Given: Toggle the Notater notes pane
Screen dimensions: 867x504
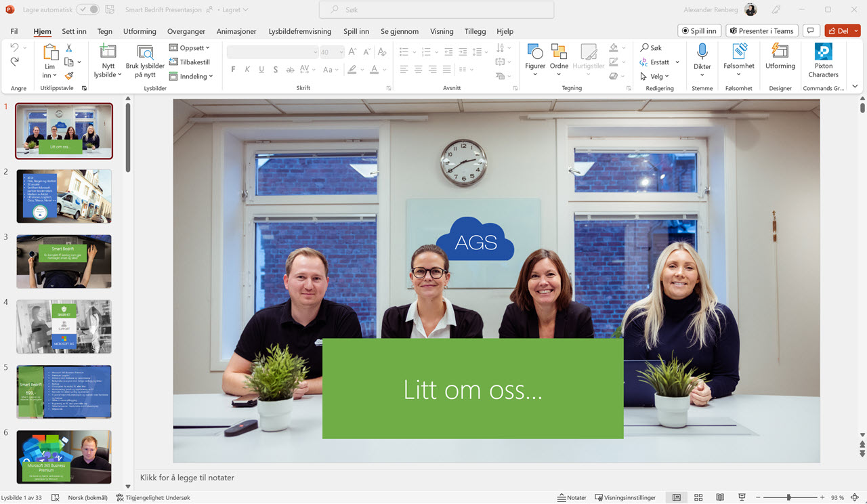Looking at the screenshot, I should point(571,497).
